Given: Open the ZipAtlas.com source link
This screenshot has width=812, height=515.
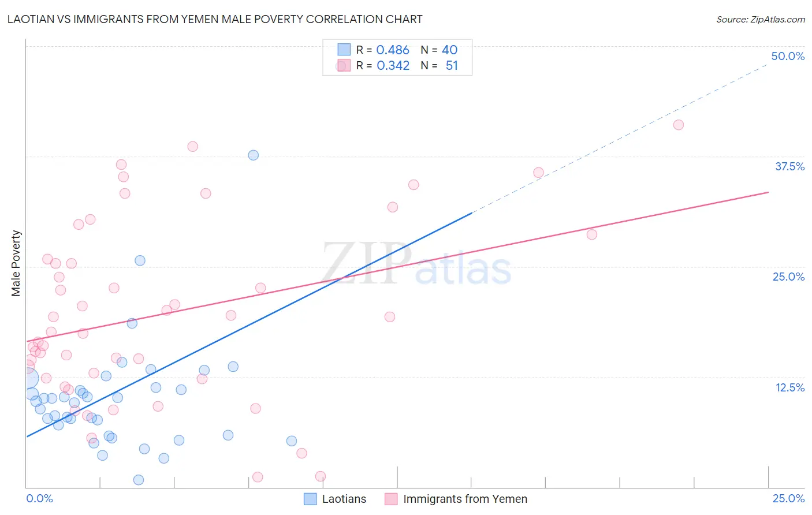Looking at the screenshot, I should 761,19.
